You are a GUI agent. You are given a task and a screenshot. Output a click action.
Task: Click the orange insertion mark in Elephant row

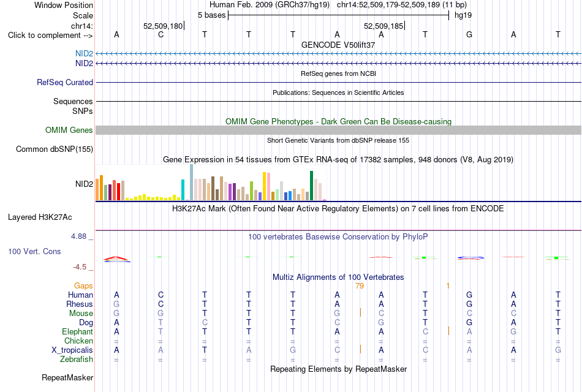pyautogui.click(x=448, y=331)
